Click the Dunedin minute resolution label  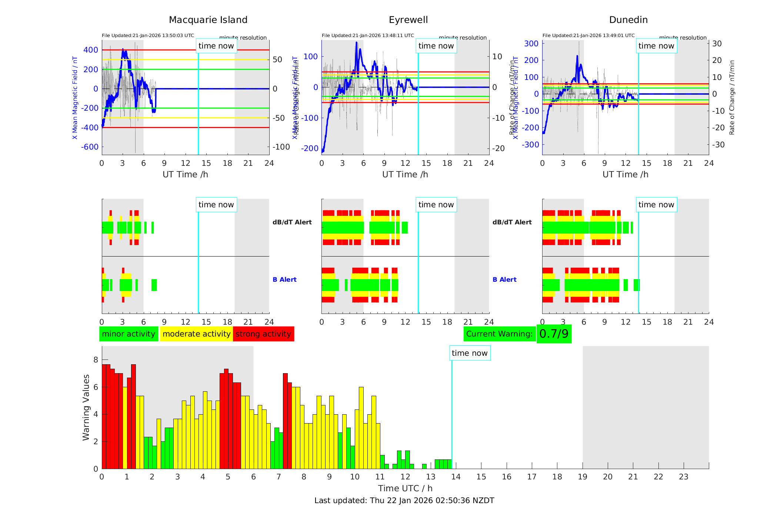(x=683, y=38)
